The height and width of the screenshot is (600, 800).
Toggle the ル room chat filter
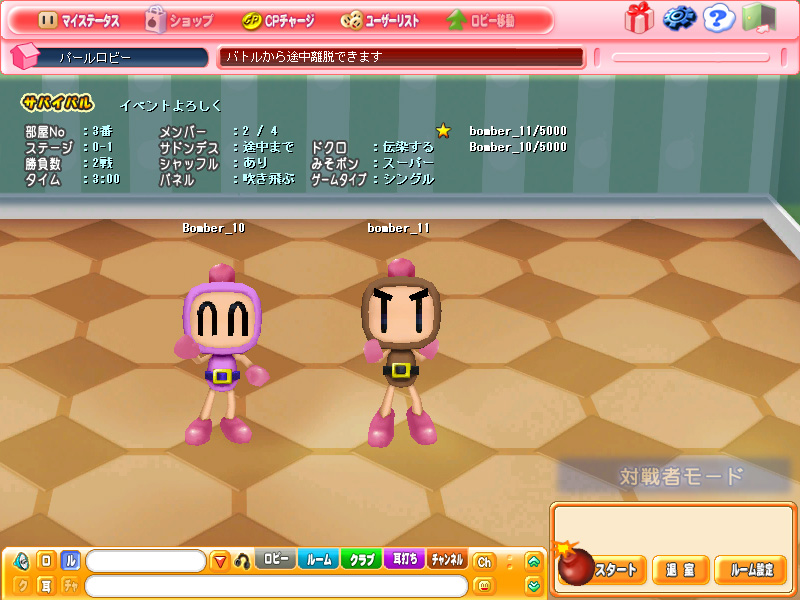(70, 561)
